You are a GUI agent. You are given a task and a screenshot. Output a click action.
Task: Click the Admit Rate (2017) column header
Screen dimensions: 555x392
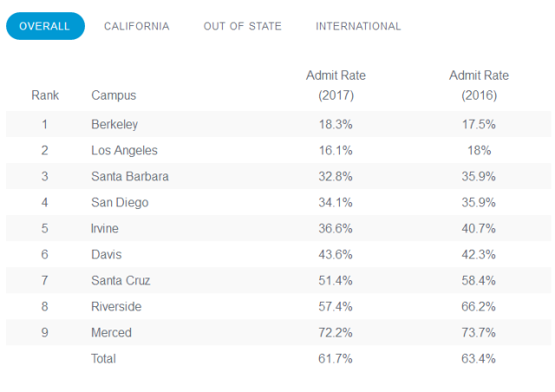pyautogui.click(x=336, y=85)
